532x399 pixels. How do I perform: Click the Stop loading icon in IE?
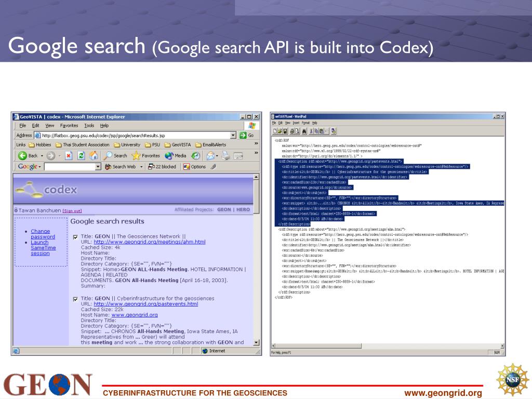69,156
